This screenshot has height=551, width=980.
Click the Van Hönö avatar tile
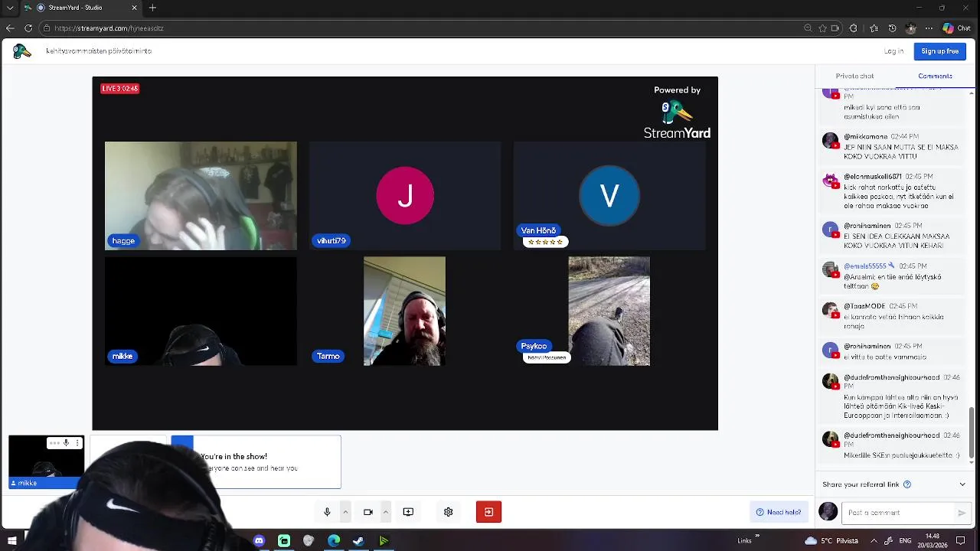pyautogui.click(x=609, y=196)
